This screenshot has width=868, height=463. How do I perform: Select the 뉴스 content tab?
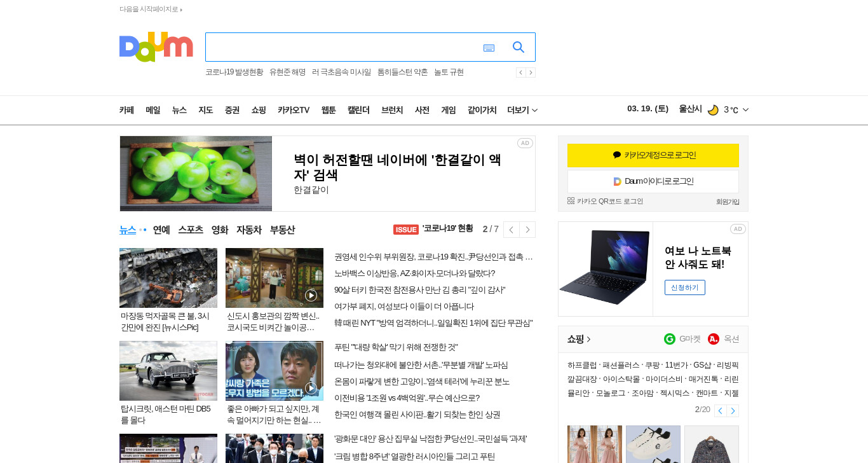click(128, 230)
